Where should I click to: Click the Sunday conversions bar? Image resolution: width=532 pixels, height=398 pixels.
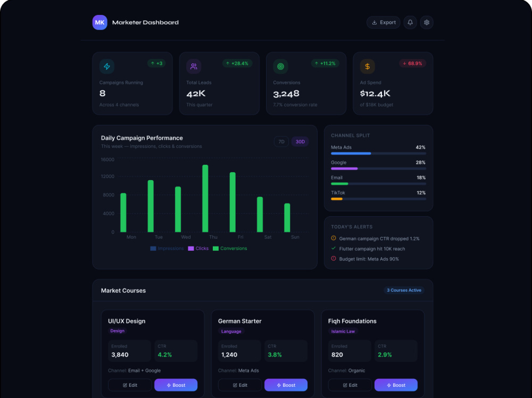click(287, 218)
